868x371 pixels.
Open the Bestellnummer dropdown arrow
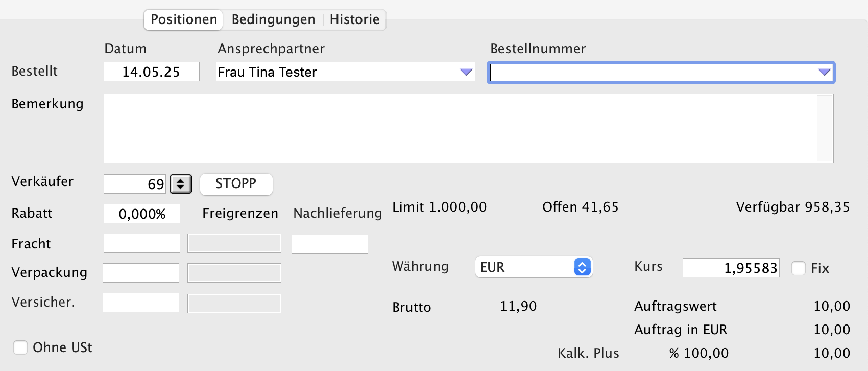824,73
